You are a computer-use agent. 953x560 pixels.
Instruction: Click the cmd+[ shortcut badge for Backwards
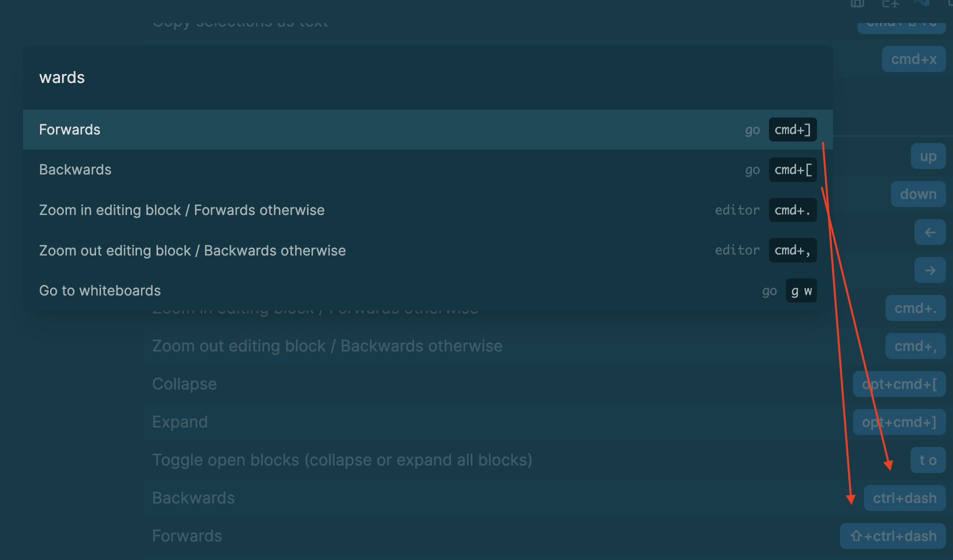point(792,169)
